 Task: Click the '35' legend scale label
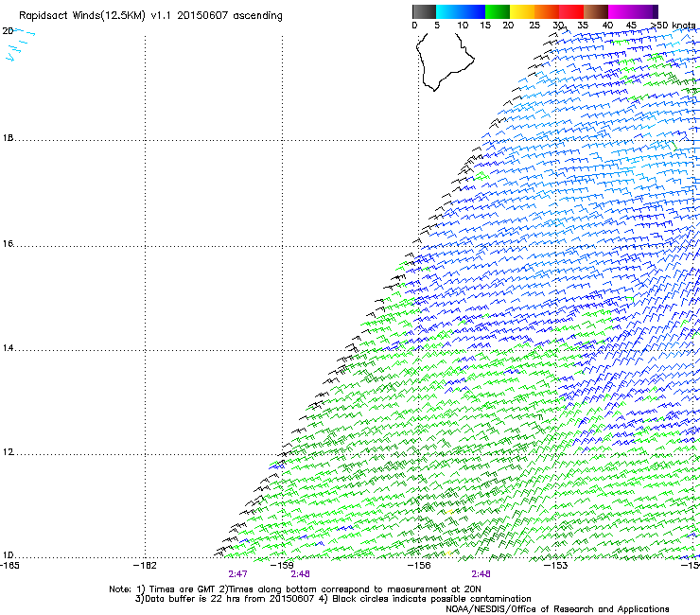coord(583,26)
